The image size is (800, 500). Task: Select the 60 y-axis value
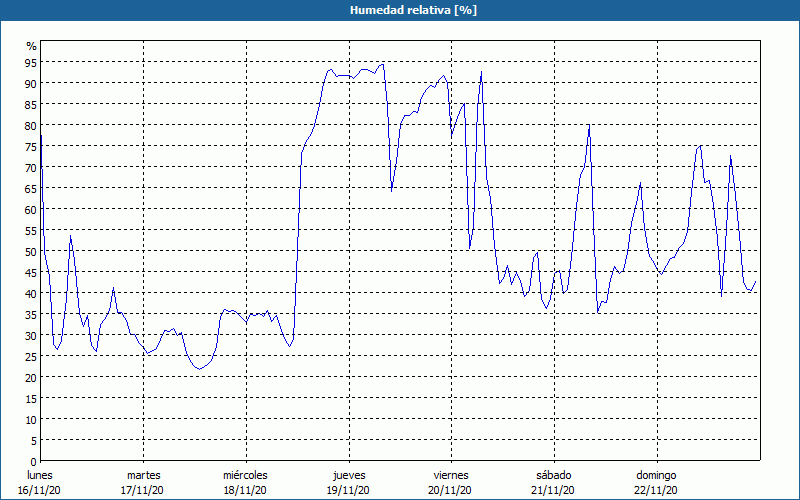point(31,209)
